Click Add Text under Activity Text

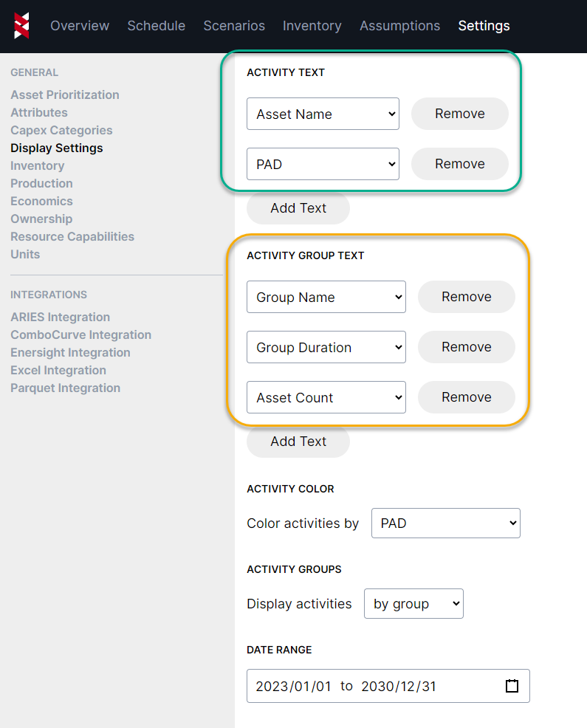pyautogui.click(x=298, y=208)
